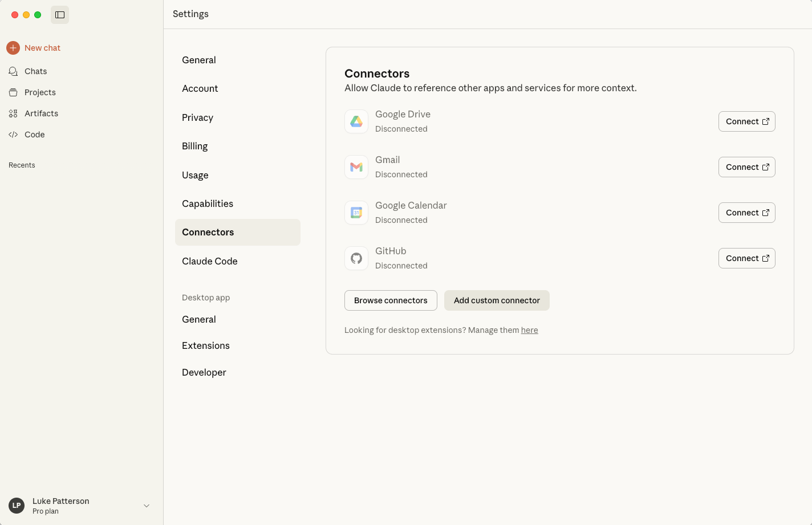Image resolution: width=812 pixels, height=525 pixels.
Task: Open Projects from the sidebar
Action: click(40, 92)
